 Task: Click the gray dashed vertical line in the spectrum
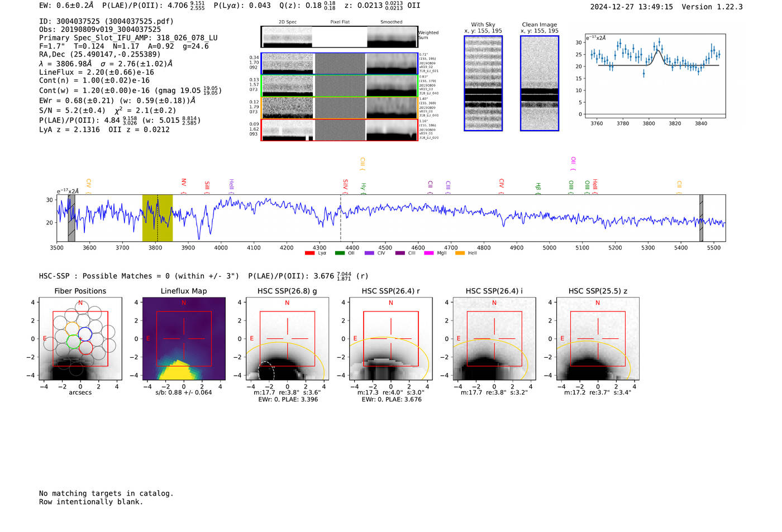[x=341, y=218]
